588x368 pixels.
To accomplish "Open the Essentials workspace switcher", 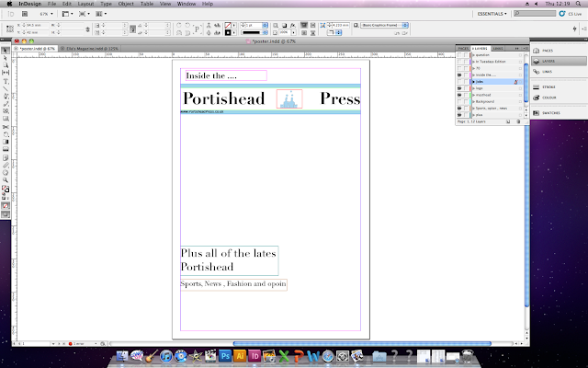I will (492, 14).
